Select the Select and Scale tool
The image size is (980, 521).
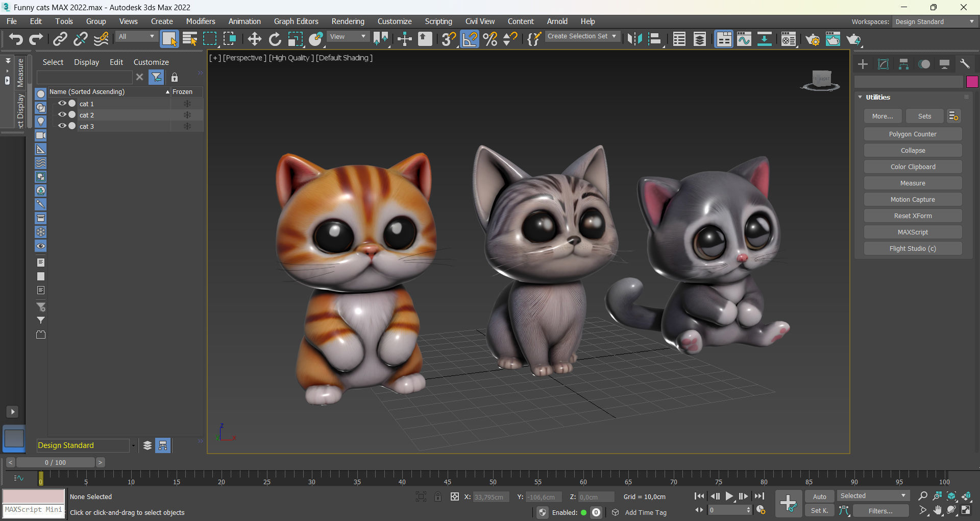[x=296, y=39]
